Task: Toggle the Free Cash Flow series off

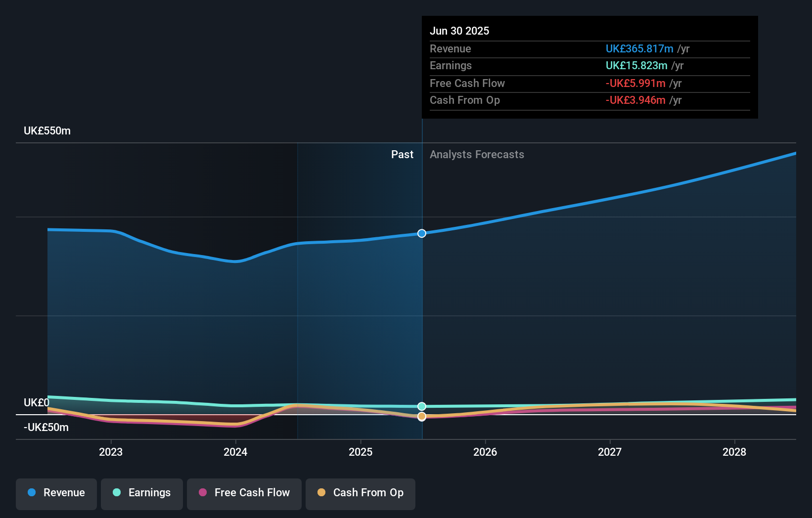Action: [x=244, y=493]
